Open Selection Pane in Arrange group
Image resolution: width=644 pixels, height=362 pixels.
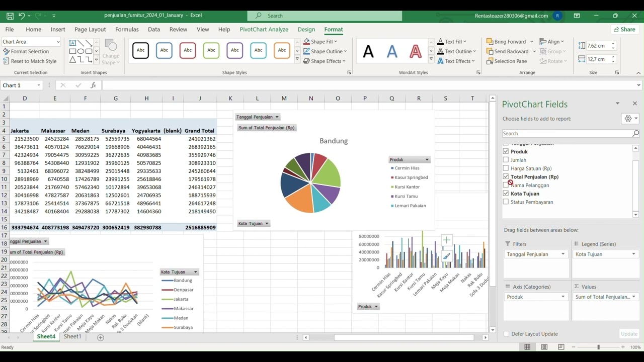tap(507, 61)
